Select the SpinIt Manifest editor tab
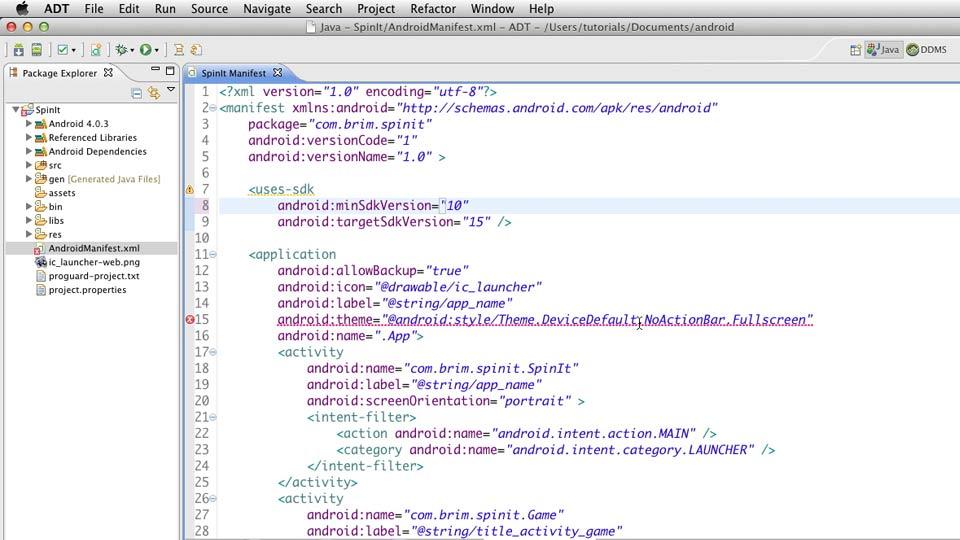This screenshot has width=960, height=540. tap(233, 73)
